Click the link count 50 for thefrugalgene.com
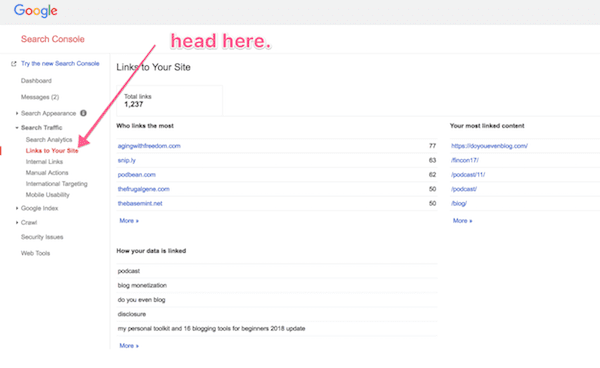This screenshot has height=368, width=600. [x=432, y=189]
